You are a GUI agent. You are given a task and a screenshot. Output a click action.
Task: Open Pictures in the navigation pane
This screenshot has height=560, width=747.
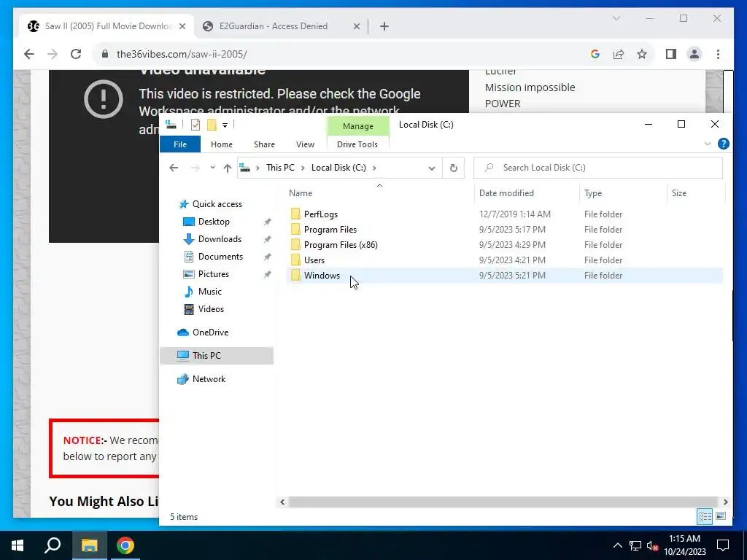[214, 274]
